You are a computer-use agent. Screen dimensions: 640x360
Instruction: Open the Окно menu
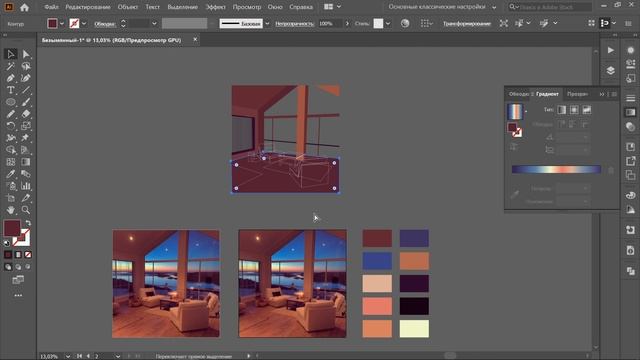[275, 7]
